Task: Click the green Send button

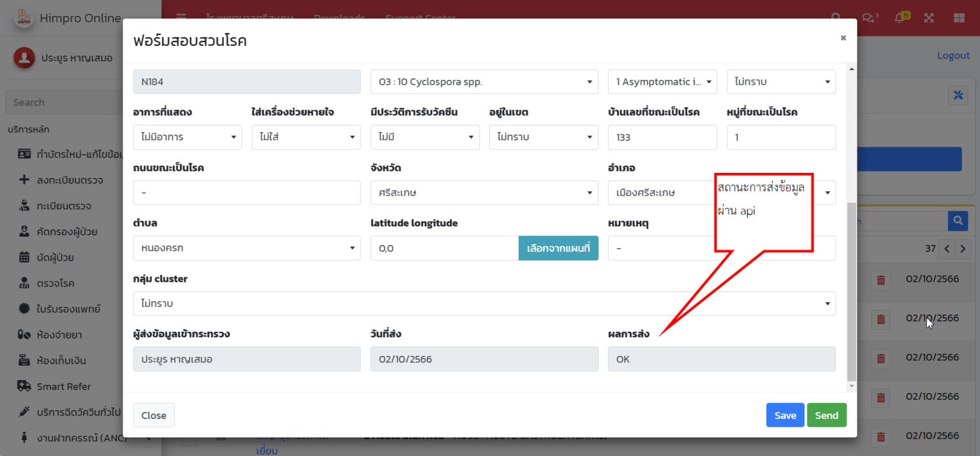Action: (x=826, y=415)
